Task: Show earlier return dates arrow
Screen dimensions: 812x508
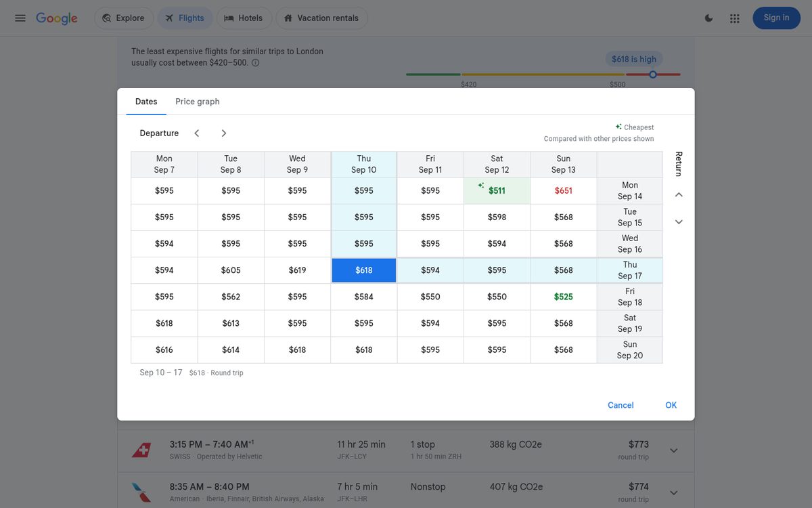Action: [679, 195]
